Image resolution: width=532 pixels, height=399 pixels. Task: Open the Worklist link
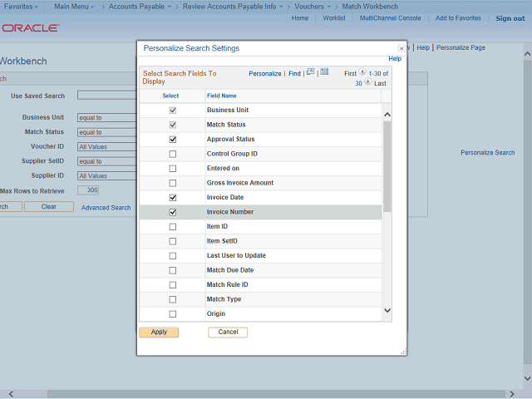[334, 18]
